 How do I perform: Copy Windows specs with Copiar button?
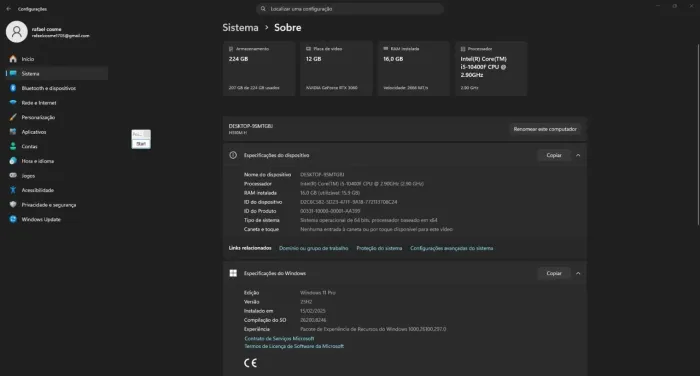tap(554, 273)
